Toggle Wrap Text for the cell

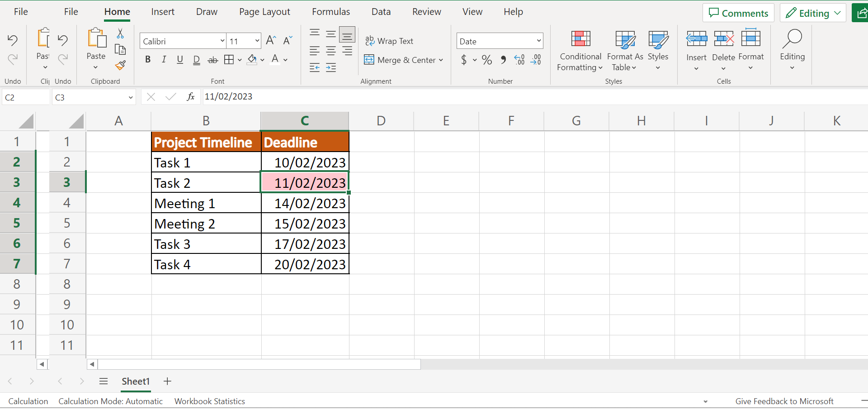coord(389,41)
